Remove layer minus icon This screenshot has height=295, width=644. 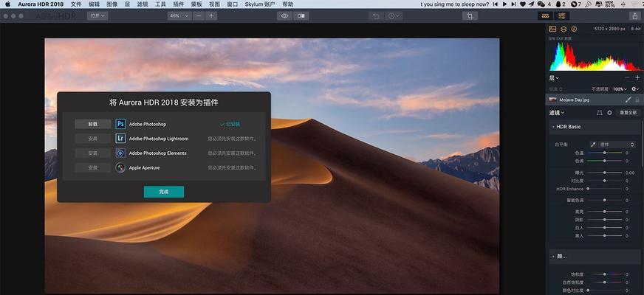[x=627, y=77]
